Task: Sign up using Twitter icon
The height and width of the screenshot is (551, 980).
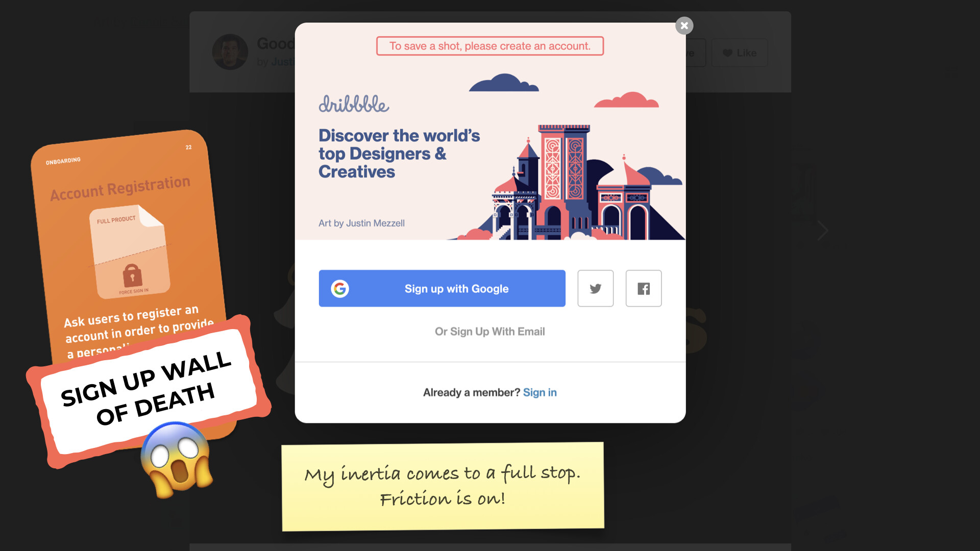Action: 595,288
